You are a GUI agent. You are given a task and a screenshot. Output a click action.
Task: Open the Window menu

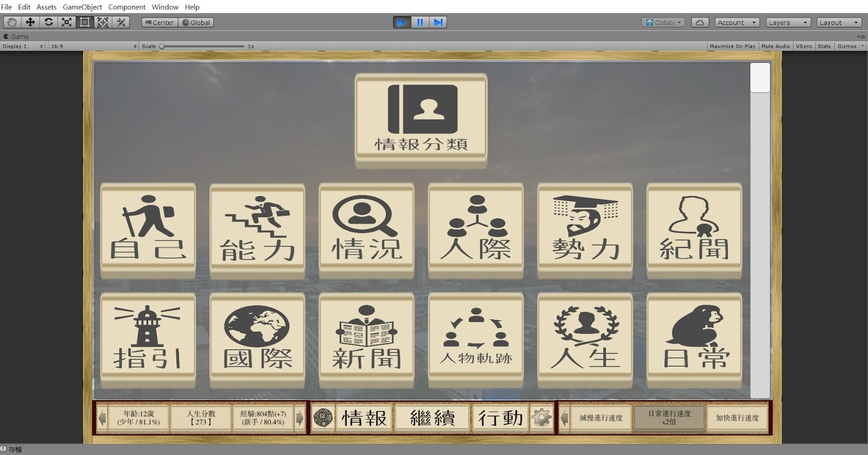pos(165,7)
